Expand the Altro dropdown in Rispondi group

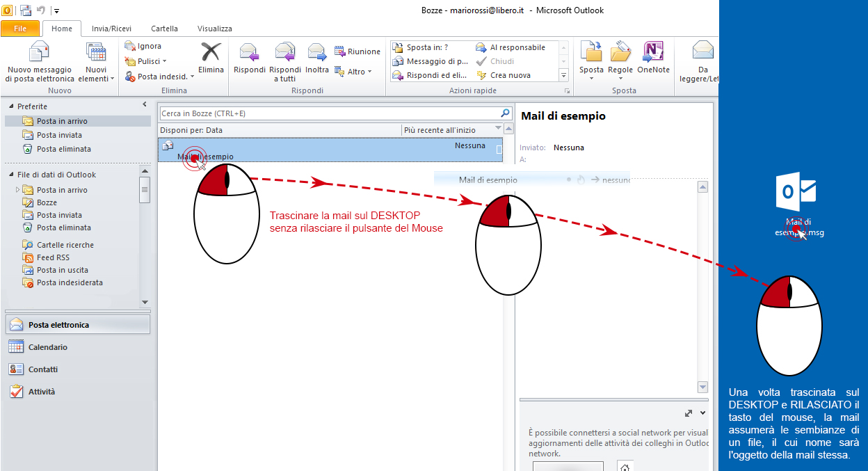coord(353,72)
